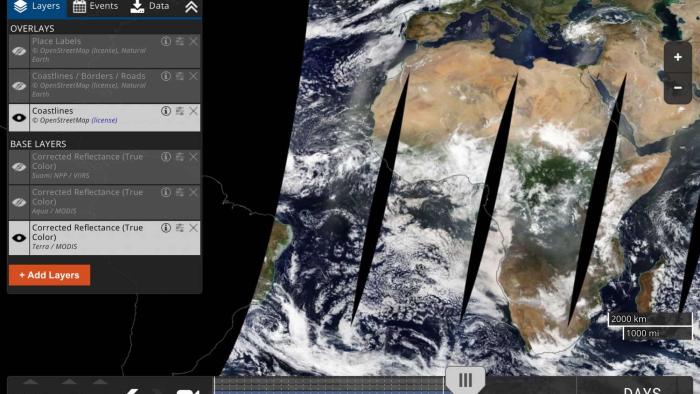Click the Add Layers button
700x394 pixels.
pos(49,275)
